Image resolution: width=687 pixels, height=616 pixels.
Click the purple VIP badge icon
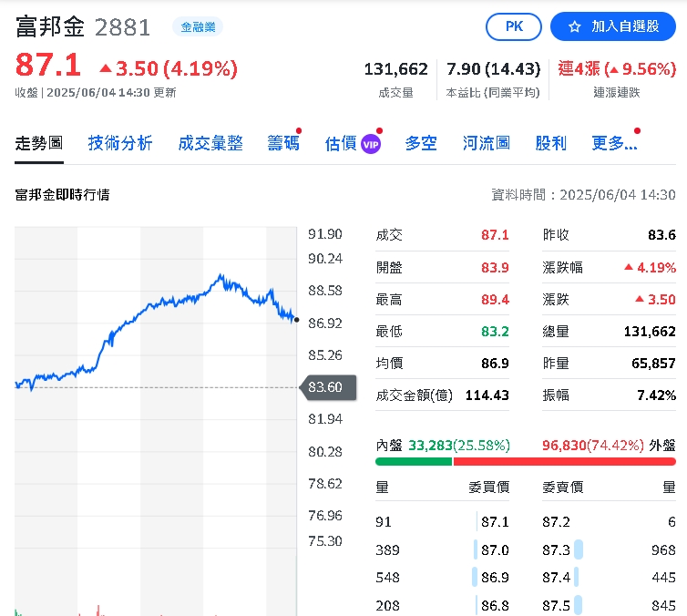371,144
